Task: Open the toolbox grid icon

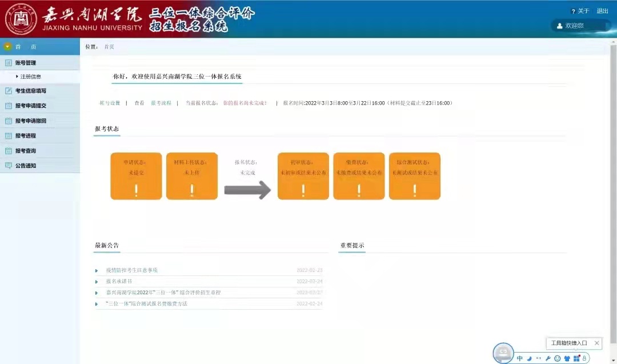Action: pyautogui.click(x=576, y=358)
